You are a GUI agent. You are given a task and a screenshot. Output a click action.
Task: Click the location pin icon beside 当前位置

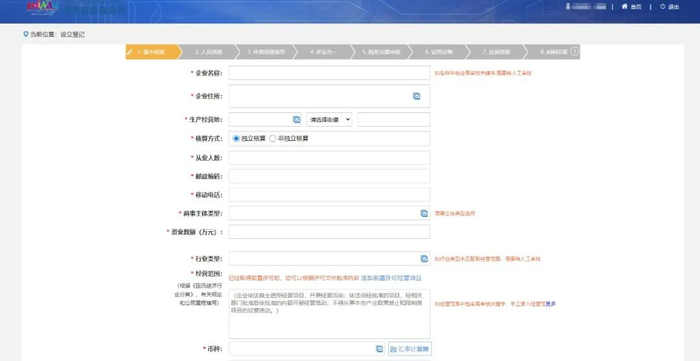[25, 34]
